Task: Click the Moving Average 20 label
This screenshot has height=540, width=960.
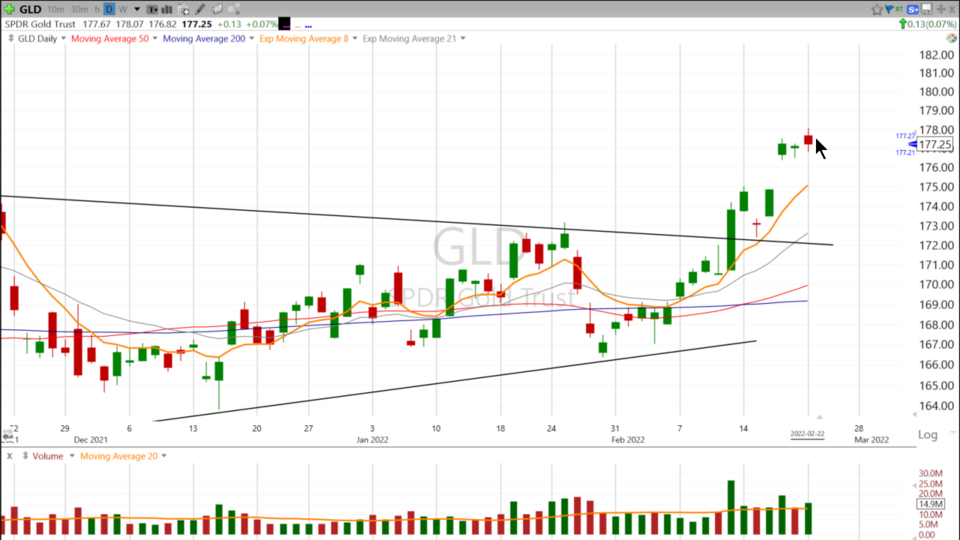Action: click(x=119, y=456)
